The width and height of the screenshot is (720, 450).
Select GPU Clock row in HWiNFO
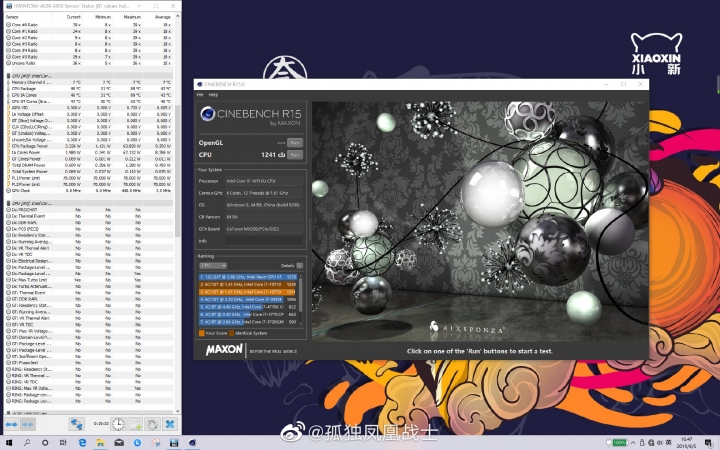pyautogui.click(x=89, y=191)
